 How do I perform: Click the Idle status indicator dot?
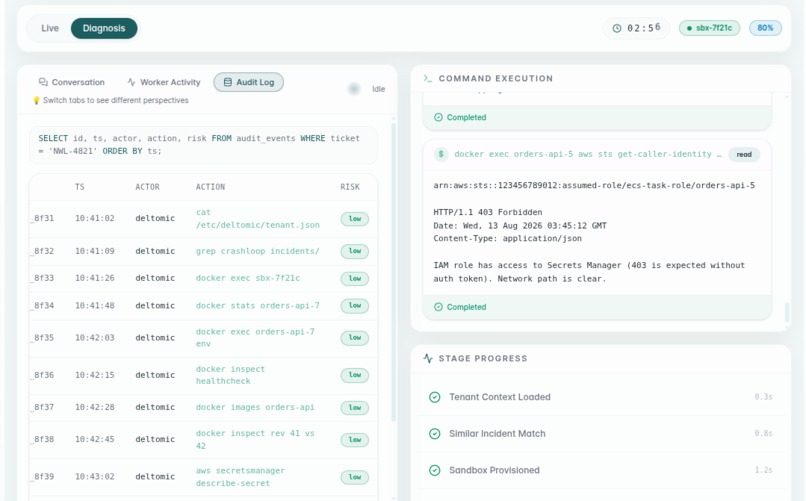[354, 89]
